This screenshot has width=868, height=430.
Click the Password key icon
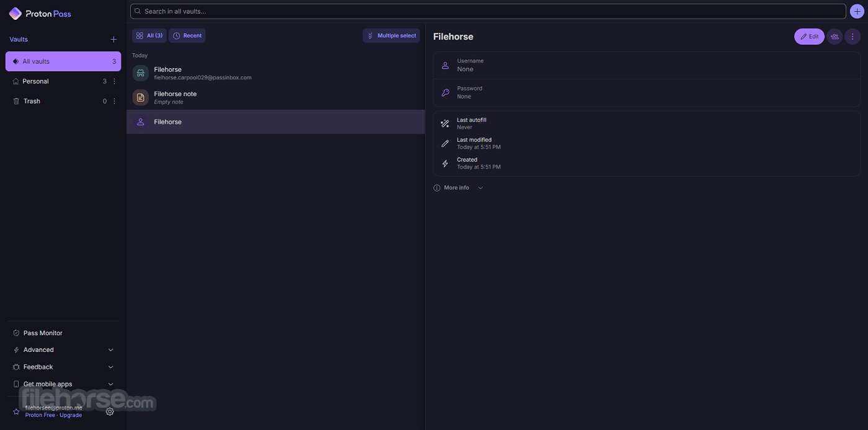click(445, 92)
